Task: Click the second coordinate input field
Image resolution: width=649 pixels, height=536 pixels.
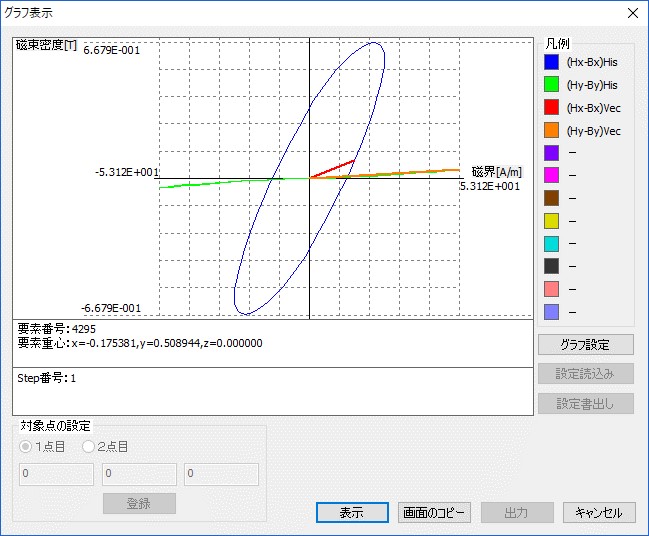Action: 139,474
